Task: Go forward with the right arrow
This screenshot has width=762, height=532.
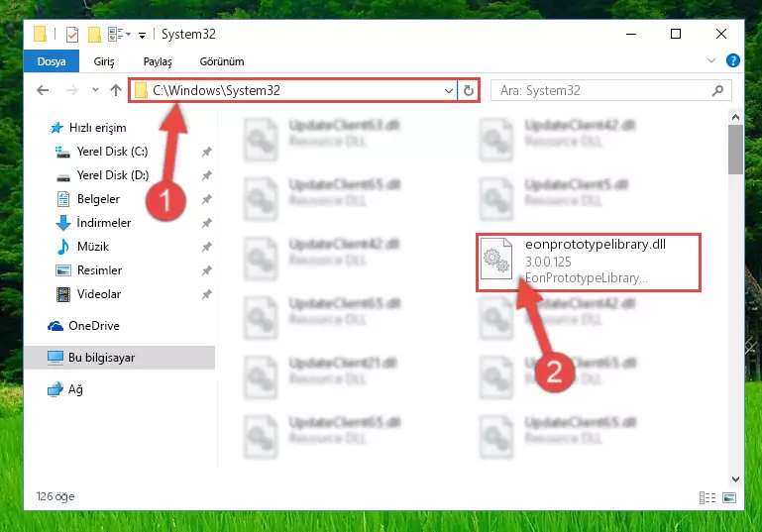Action: tap(72, 90)
